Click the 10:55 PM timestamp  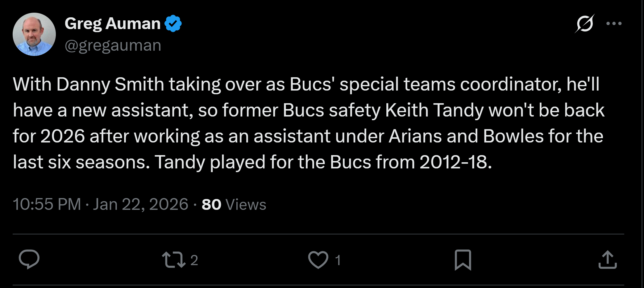click(47, 204)
